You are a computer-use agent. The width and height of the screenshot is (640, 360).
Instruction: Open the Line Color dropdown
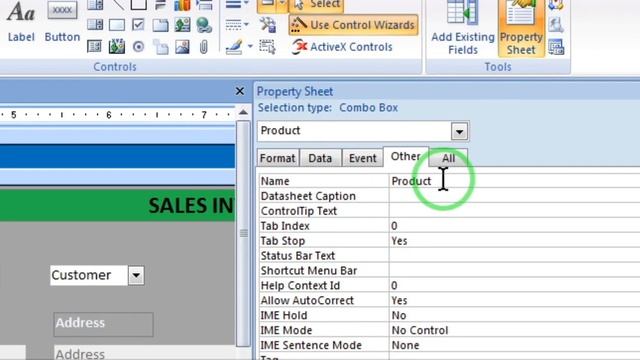[x=239, y=47]
